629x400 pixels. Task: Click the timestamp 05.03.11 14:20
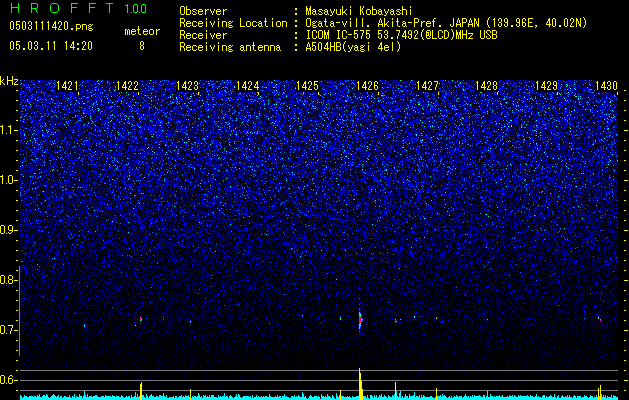51,46
